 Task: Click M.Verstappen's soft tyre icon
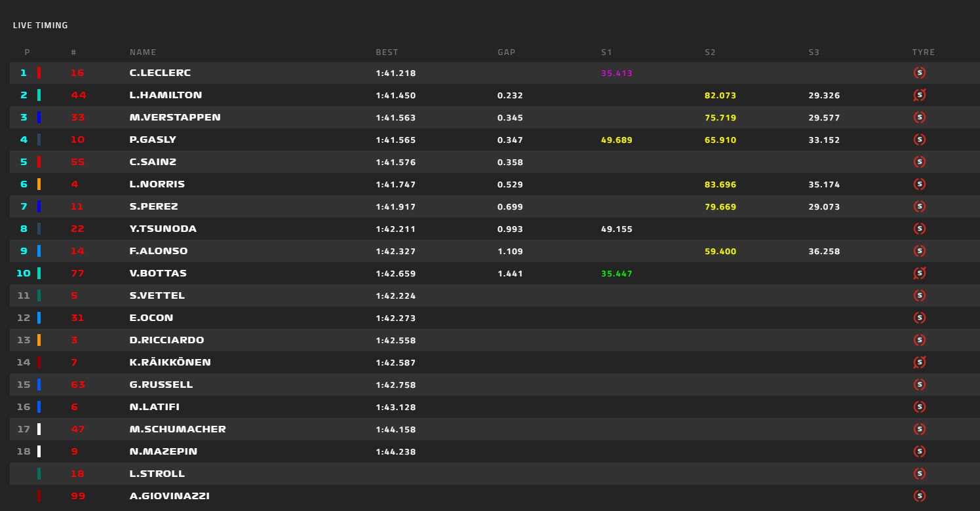click(920, 117)
